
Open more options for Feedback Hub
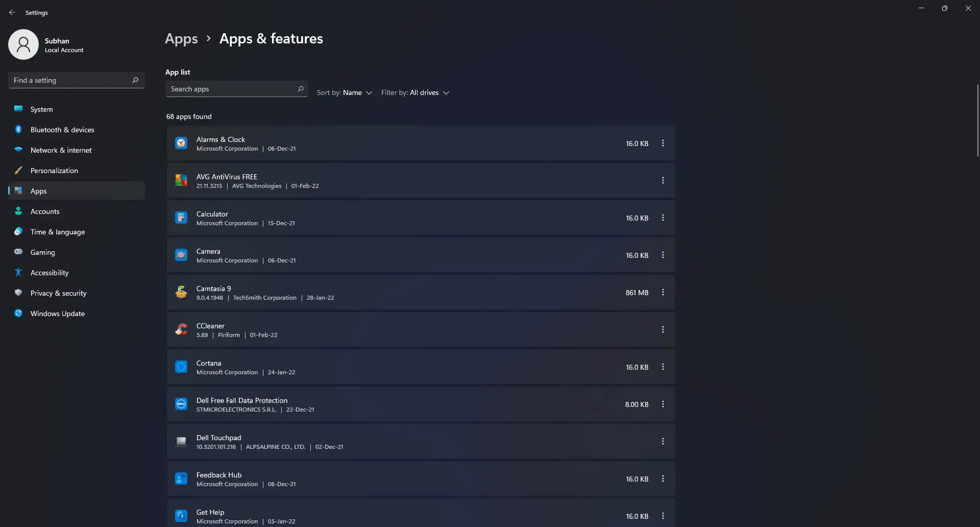pyautogui.click(x=663, y=479)
